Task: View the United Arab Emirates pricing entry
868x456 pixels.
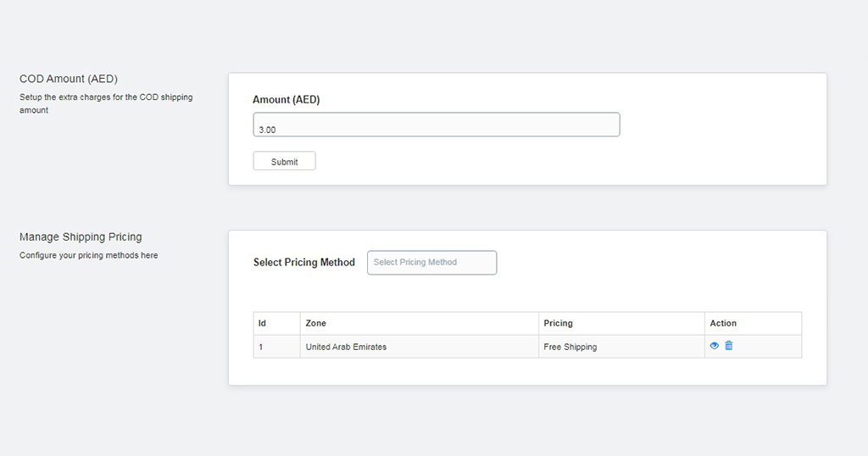Action: point(714,345)
